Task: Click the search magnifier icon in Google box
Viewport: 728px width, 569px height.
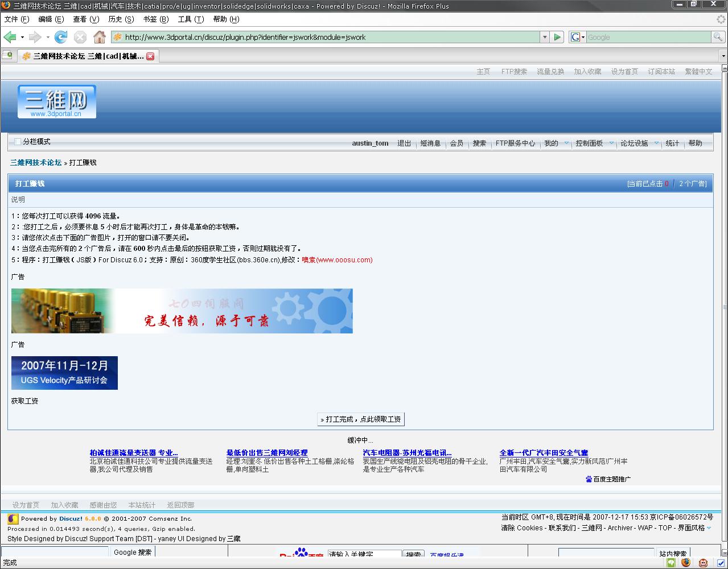Action: coord(718,37)
